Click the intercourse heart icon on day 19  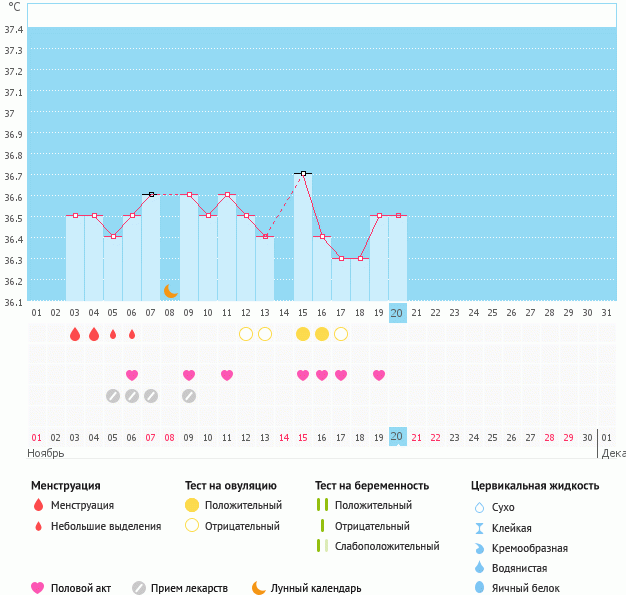379,375
